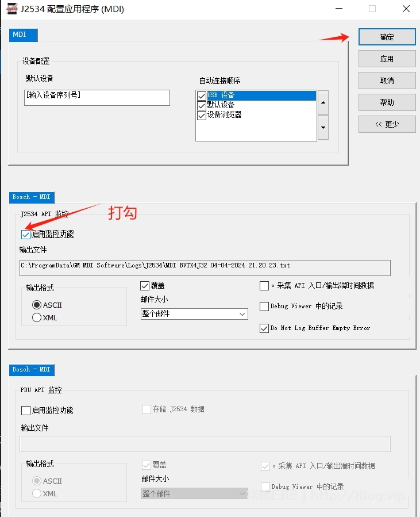Viewport: 420px width, 517px height.
Task: Click the default device serial number field
Action: 97,97
